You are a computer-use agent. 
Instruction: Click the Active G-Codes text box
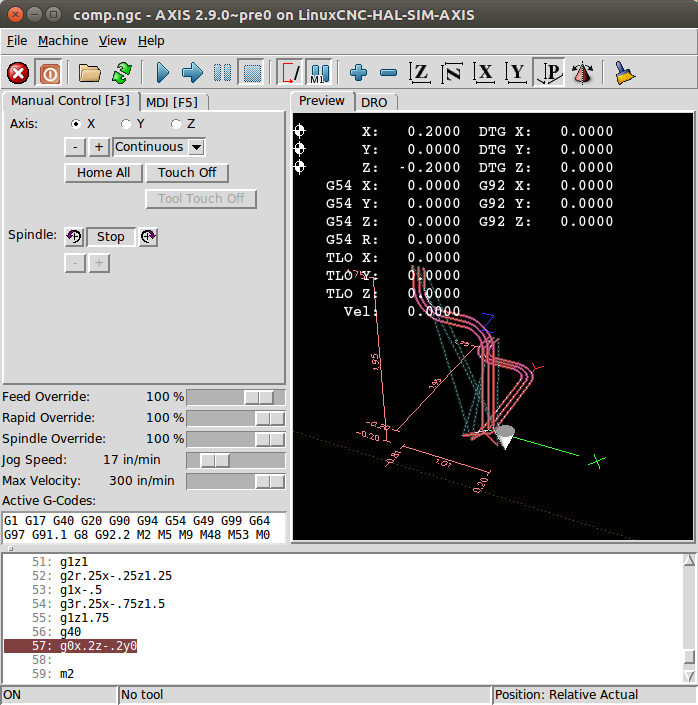144,528
